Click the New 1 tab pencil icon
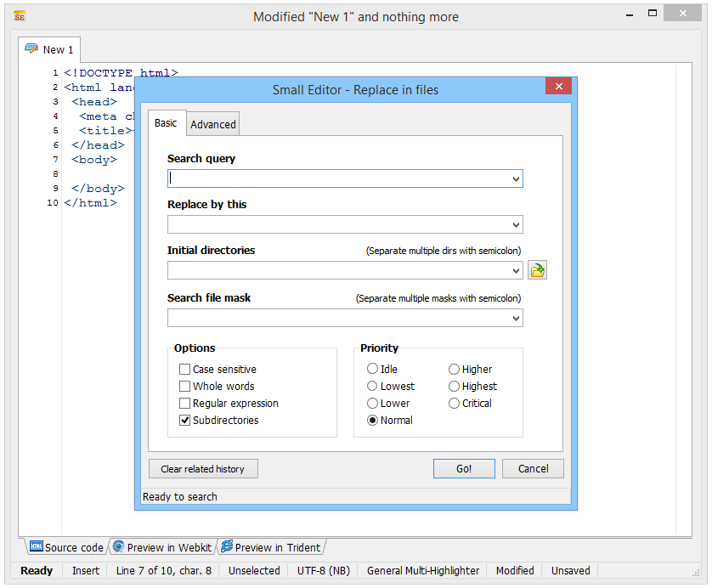This screenshot has height=588, width=712. click(x=31, y=48)
